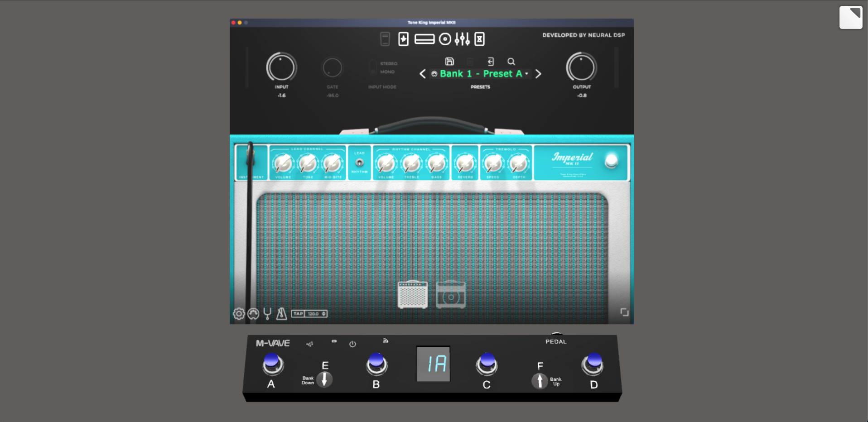Click the dimmed delete preset trash icon
The height and width of the screenshot is (422, 868).
470,61
